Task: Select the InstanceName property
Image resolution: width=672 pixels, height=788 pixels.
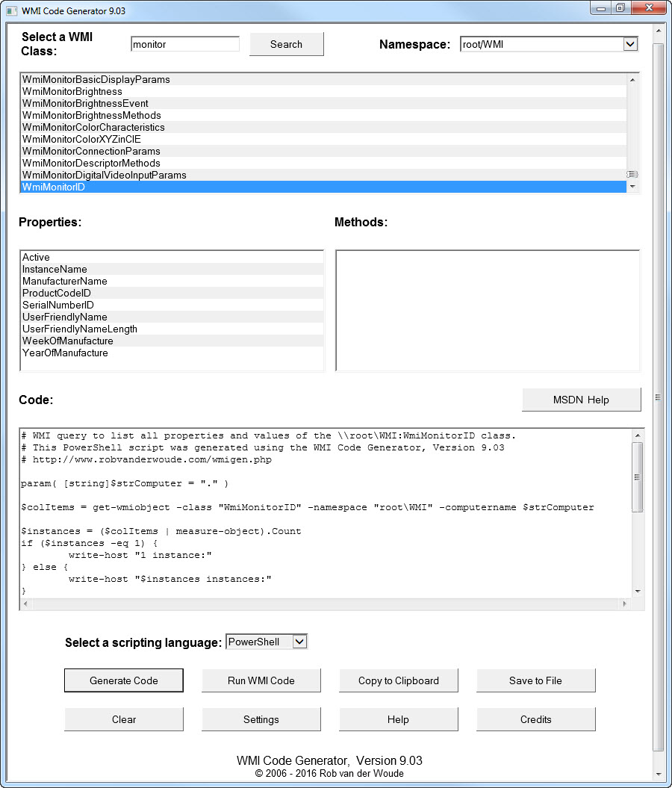Action: click(172, 270)
